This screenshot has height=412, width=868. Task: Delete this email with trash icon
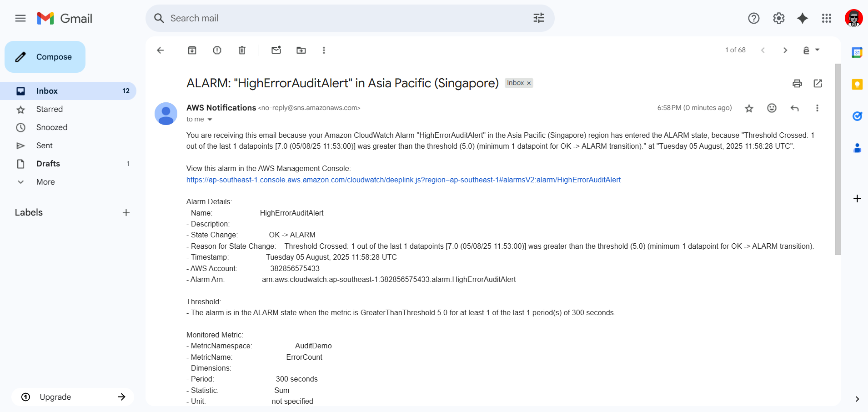[x=242, y=50]
